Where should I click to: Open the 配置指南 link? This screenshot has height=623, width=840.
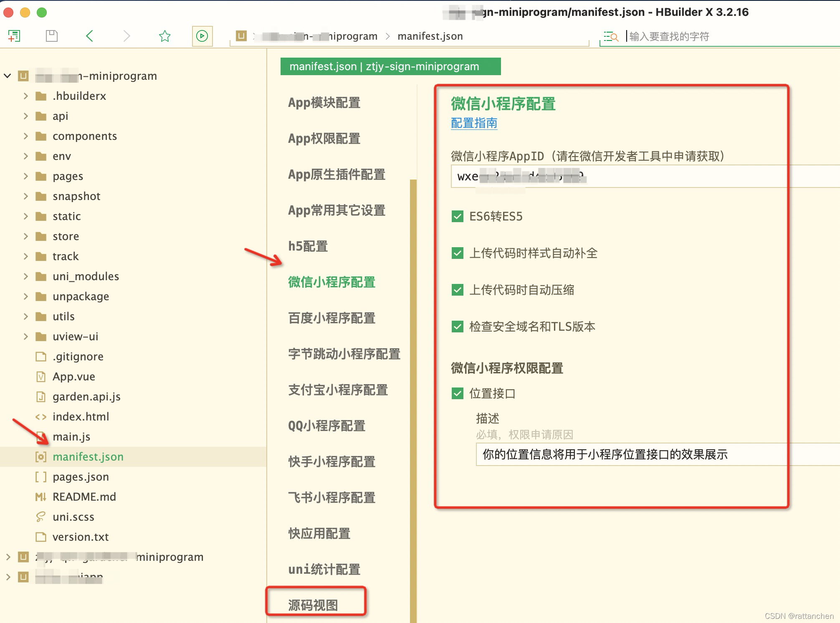point(474,123)
